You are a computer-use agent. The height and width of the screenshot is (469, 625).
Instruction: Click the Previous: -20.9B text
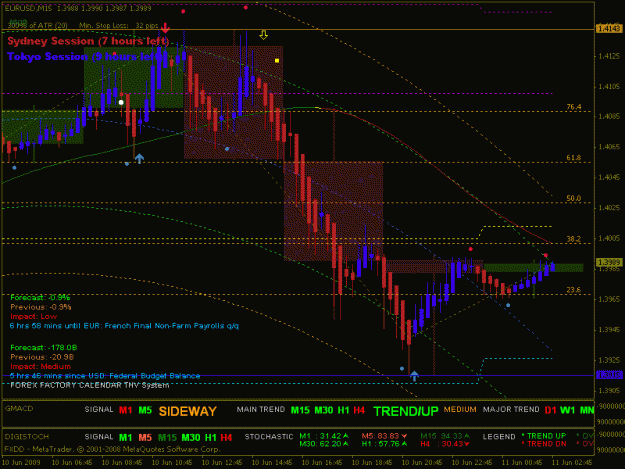click(x=42, y=357)
